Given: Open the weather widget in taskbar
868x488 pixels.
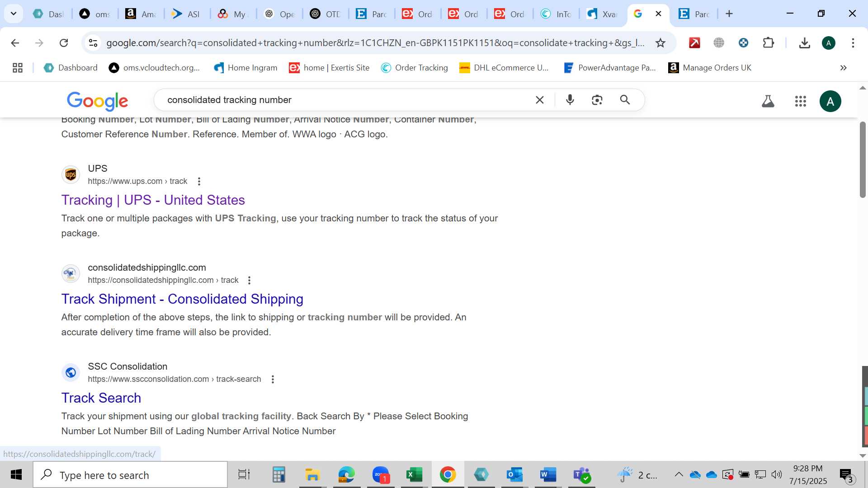Looking at the screenshot, I should [x=638, y=475].
